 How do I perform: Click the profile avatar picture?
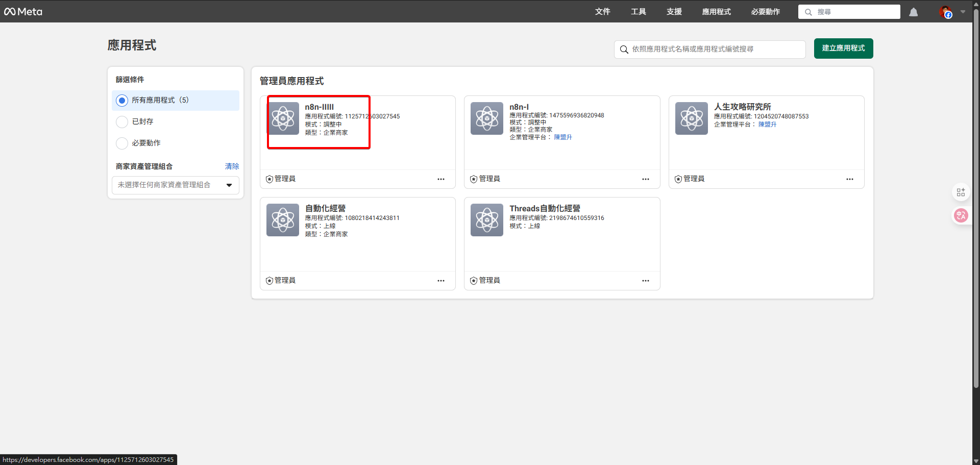click(x=945, y=12)
